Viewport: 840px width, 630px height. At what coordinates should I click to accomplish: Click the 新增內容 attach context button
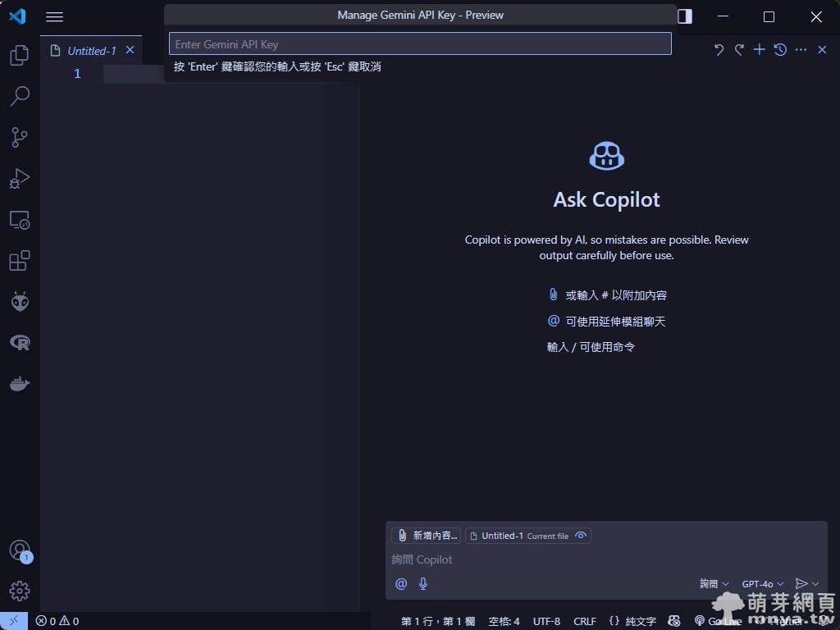pos(427,536)
